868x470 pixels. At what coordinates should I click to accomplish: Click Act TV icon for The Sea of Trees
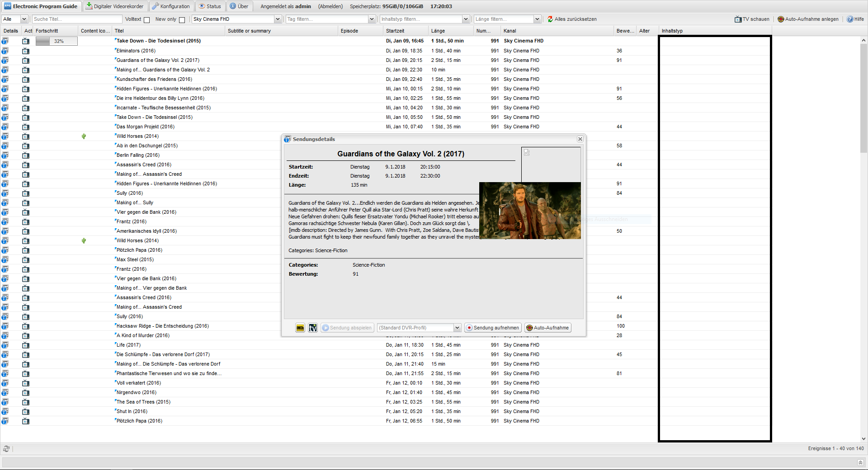click(26, 402)
